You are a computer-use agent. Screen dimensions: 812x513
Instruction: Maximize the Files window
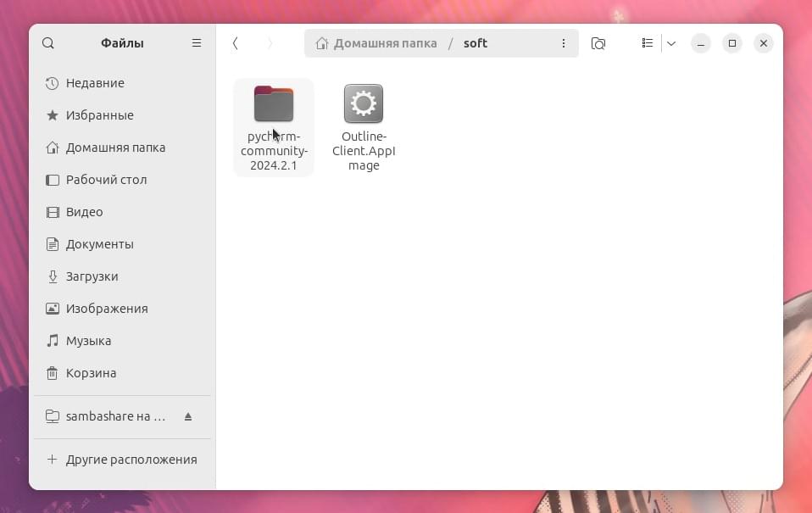(x=732, y=43)
